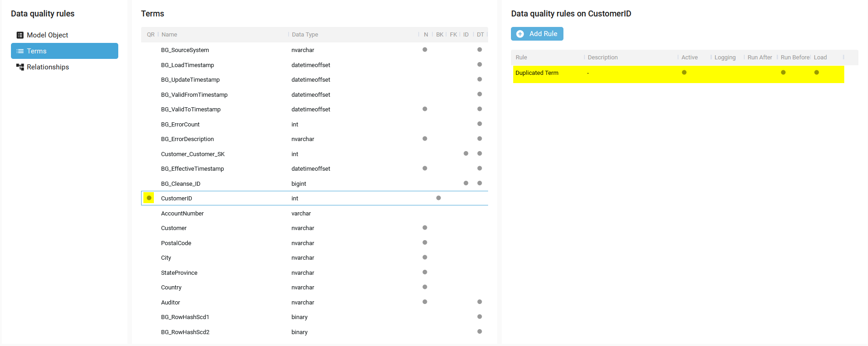Click the BK dot in CustomerID row
868x346 pixels.
pos(438,198)
